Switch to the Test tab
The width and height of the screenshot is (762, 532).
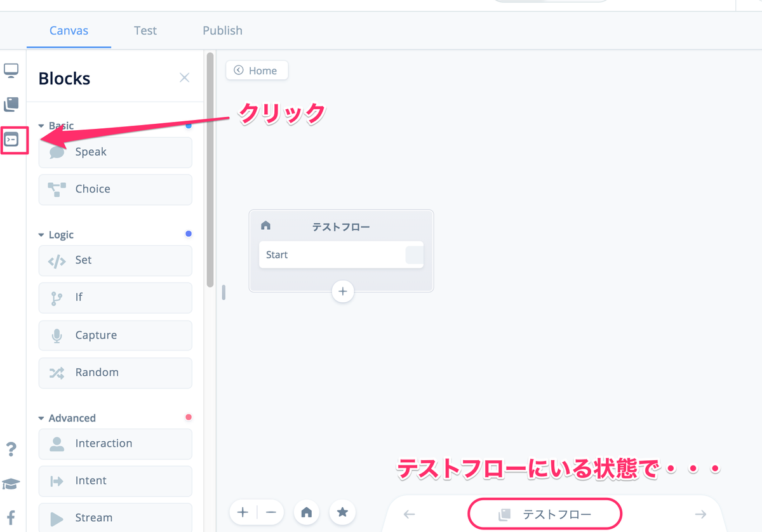(x=145, y=30)
